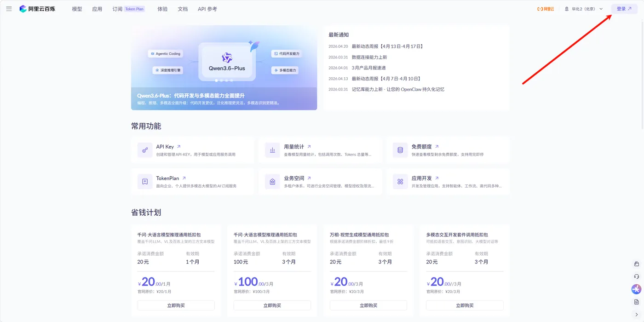Open external arrow next to TokenPlan

pos(184,178)
